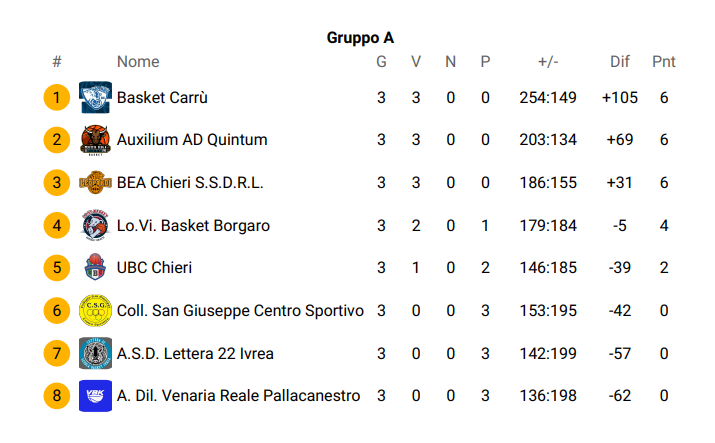
Task: Open the Basket Carrù team name
Action: pos(162,98)
